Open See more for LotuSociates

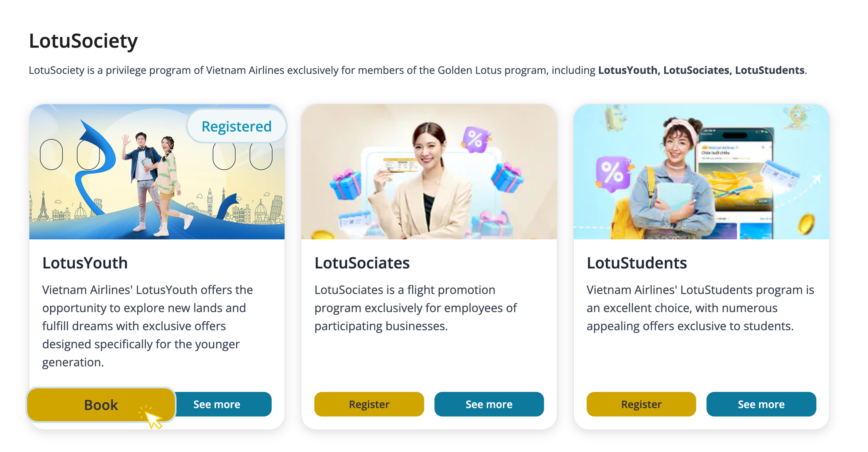(489, 404)
